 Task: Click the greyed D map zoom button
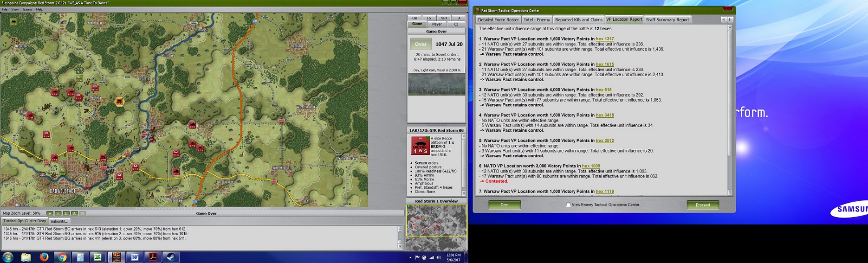click(83, 213)
